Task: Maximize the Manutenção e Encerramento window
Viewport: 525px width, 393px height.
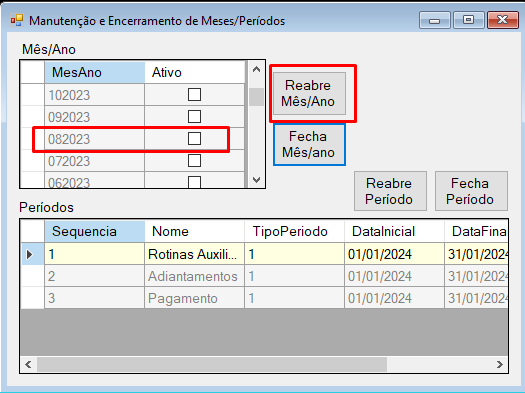Action: point(468,20)
